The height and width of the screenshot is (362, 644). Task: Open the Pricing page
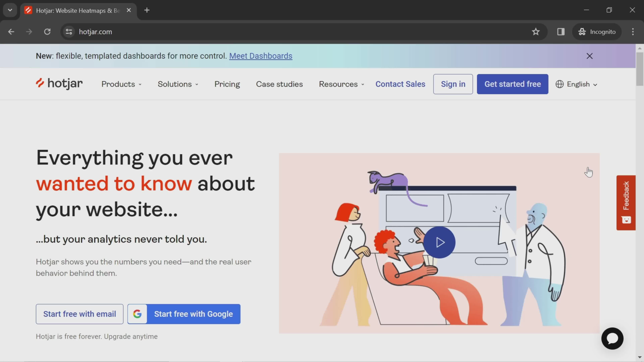[x=227, y=84]
